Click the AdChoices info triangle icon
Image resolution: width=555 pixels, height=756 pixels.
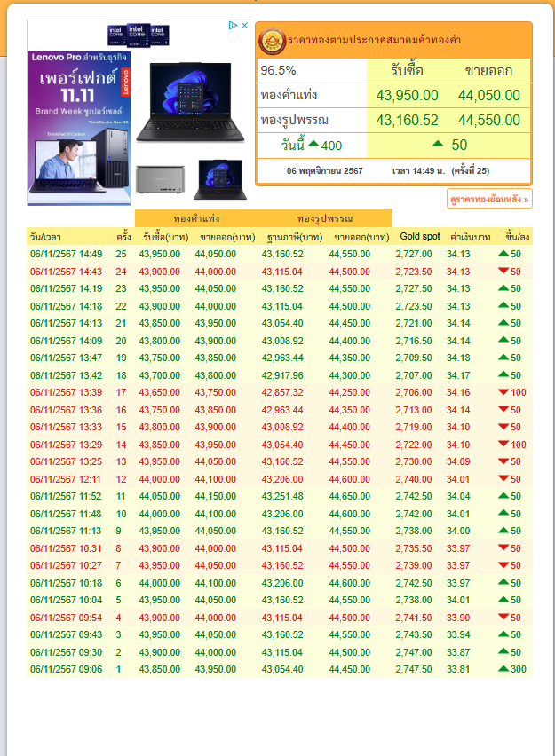[234, 25]
